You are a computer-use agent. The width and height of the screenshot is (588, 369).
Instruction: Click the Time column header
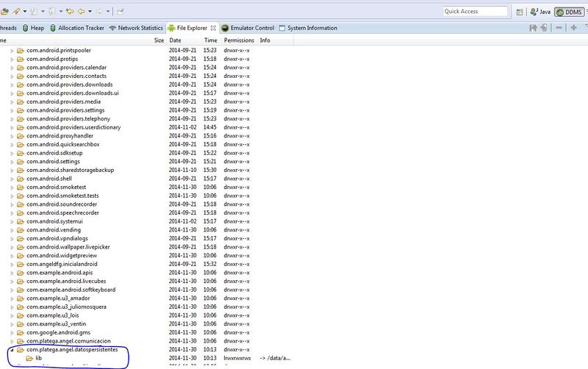coord(210,40)
